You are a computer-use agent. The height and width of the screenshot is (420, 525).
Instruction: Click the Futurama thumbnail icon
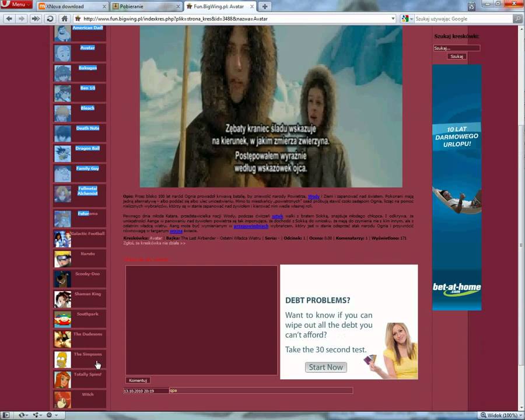(x=62, y=219)
